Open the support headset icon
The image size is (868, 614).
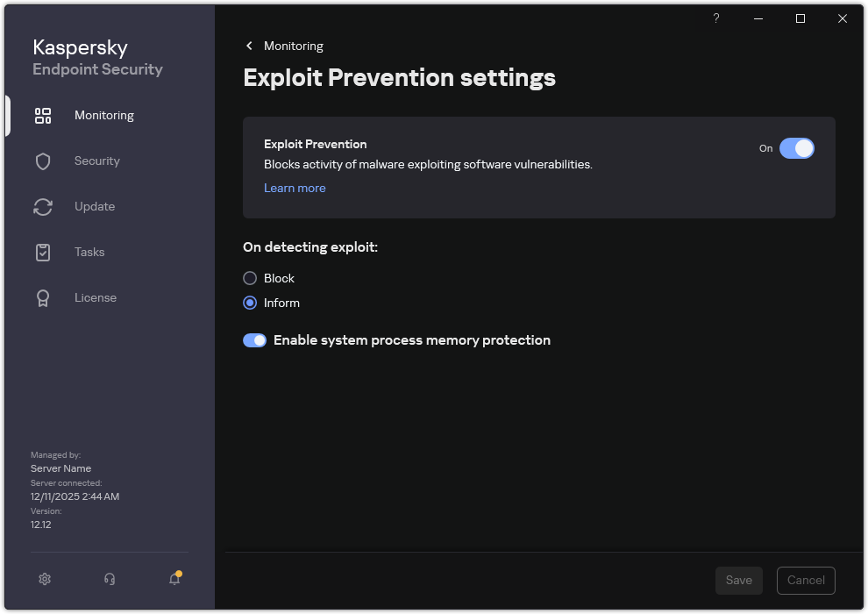pos(109,579)
